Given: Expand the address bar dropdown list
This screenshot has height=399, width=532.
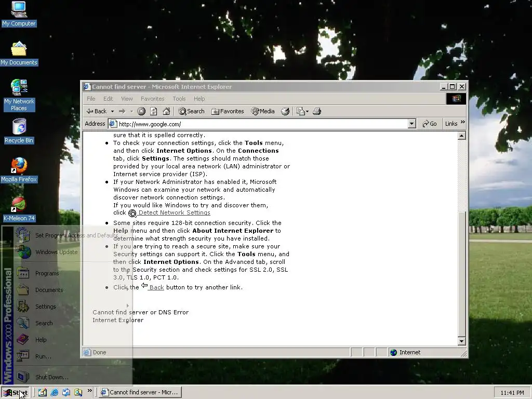Looking at the screenshot, I should tap(412, 124).
